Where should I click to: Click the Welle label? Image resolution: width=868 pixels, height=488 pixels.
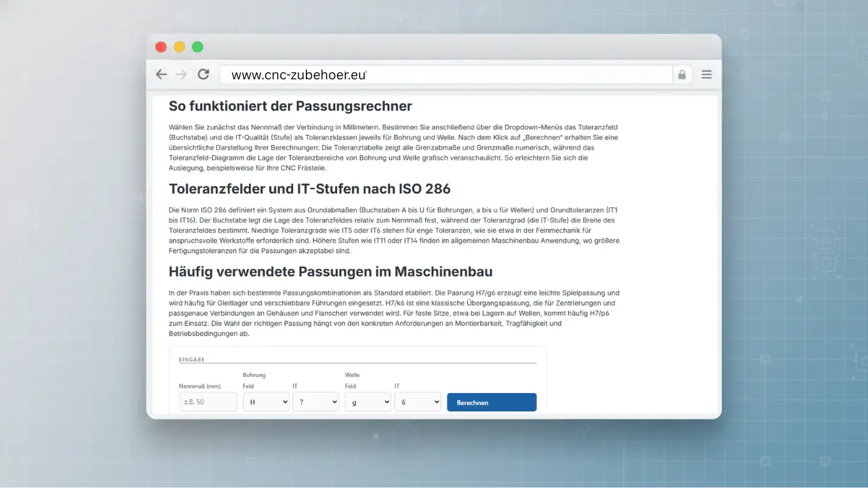click(x=353, y=375)
